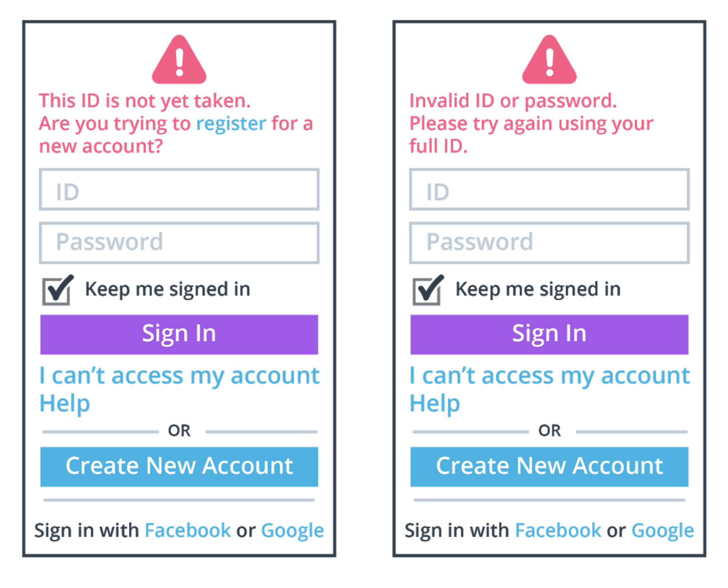Click the ID field in right panel
The image size is (728, 588).
[x=549, y=190]
